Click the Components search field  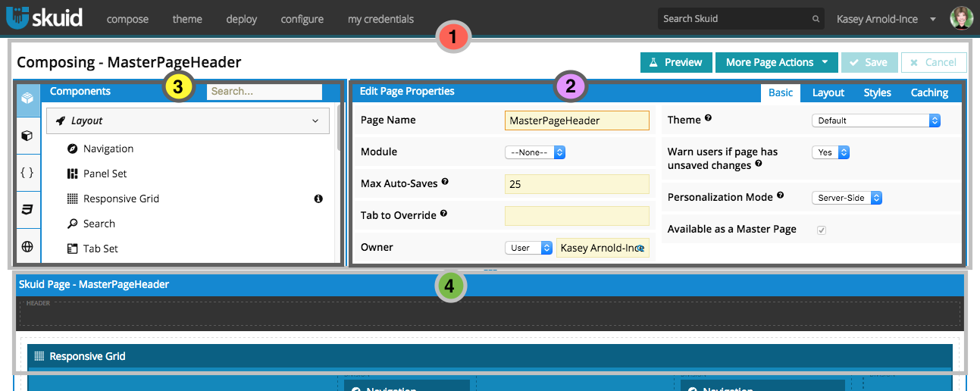click(x=265, y=92)
